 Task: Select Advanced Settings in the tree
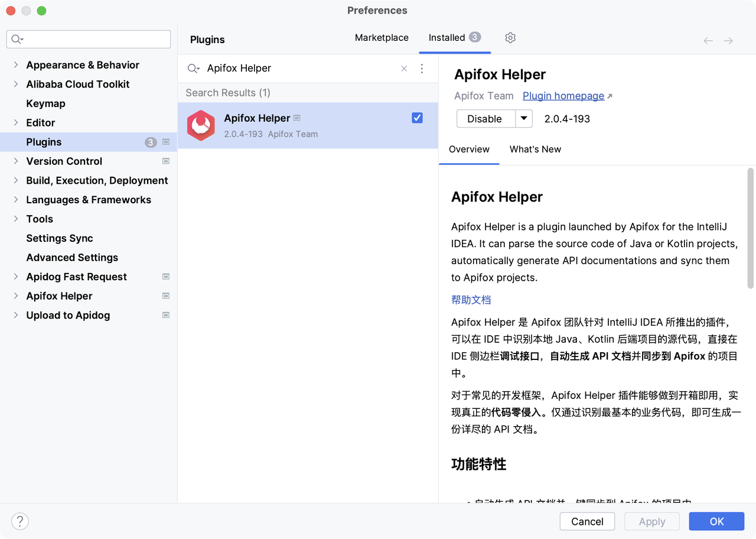(72, 258)
